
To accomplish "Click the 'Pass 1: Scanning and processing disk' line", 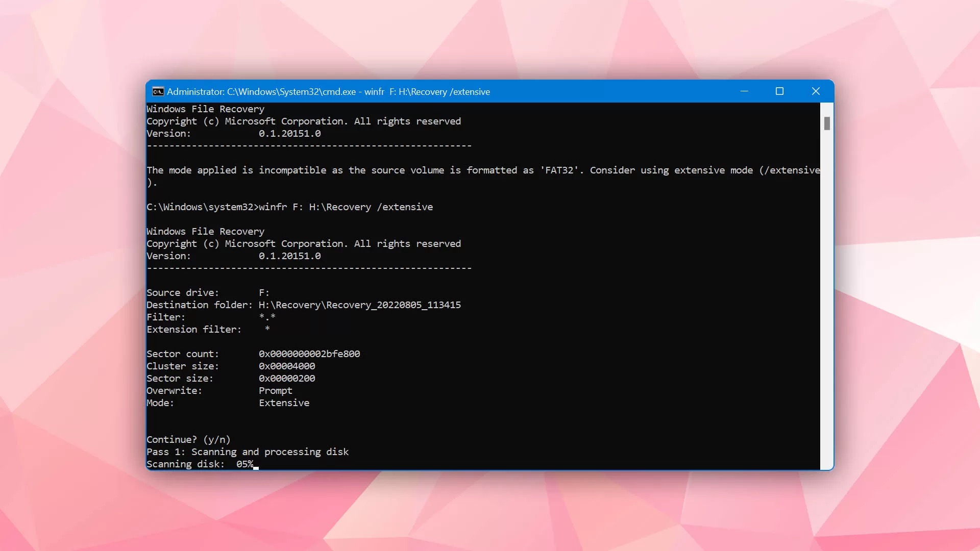I will pyautogui.click(x=248, y=452).
